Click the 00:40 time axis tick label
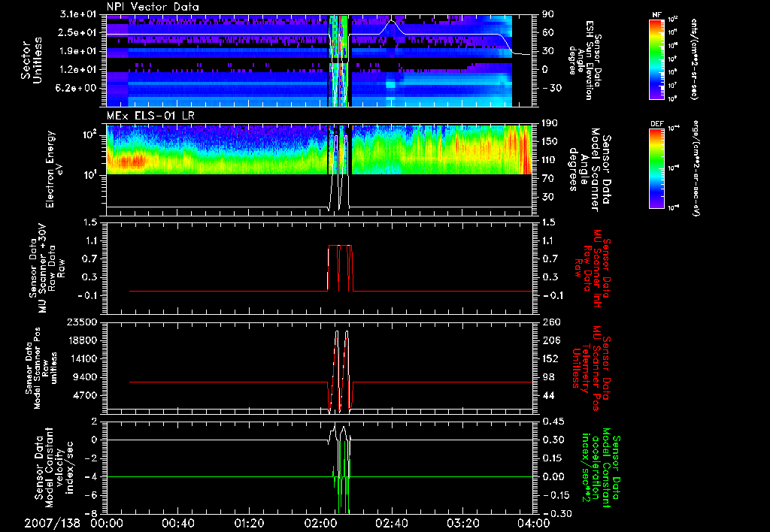The height and width of the screenshot is (532, 770). tap(178, 523)
